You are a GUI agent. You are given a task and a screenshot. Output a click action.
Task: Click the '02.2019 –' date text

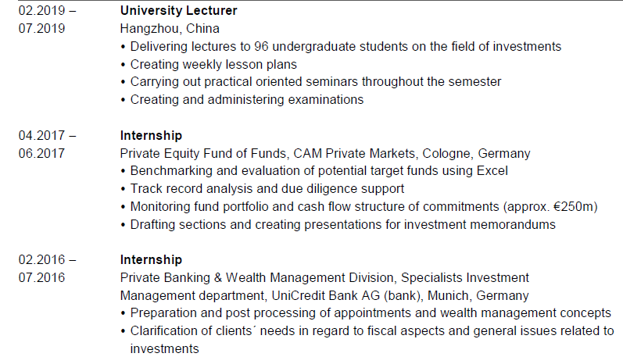click(x=47, y=11)
